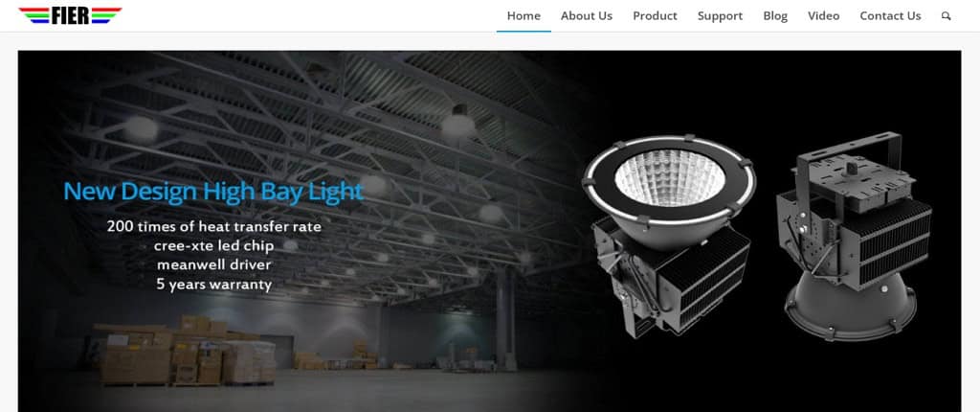Click the 'cree-xte led chip' line

[x=213, y=246]
